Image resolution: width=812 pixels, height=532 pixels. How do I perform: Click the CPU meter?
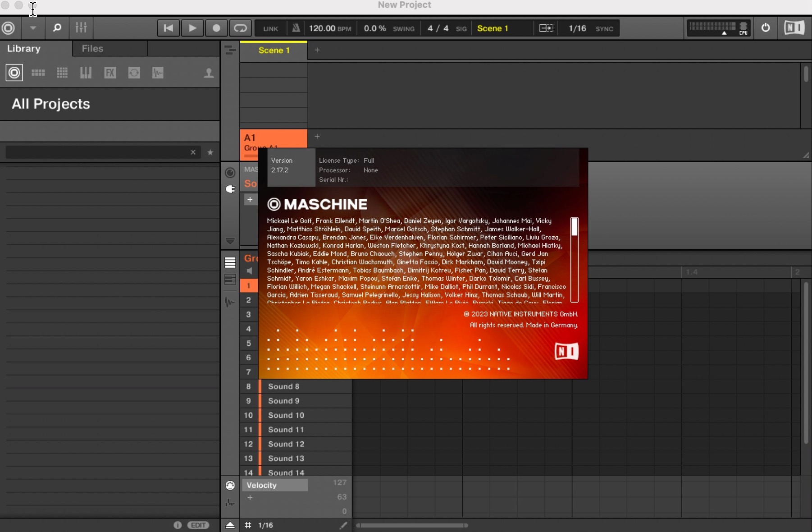tap(744, 28)
